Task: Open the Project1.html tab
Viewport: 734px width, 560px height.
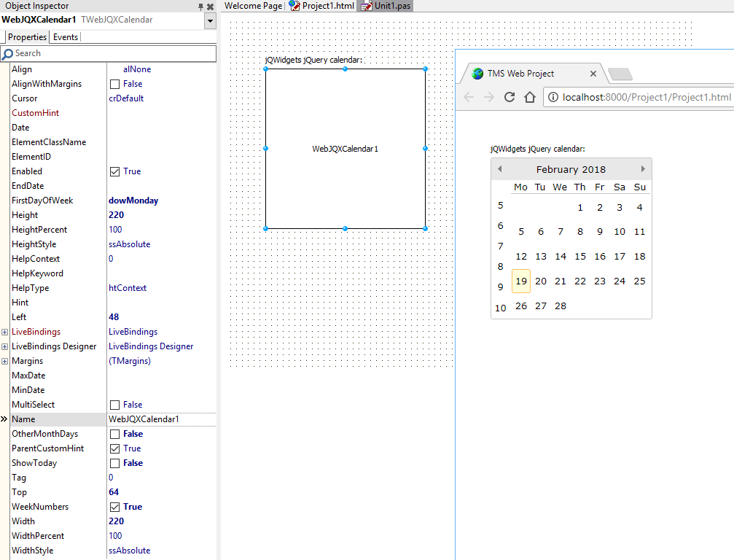Action: [x=321, y=6]
